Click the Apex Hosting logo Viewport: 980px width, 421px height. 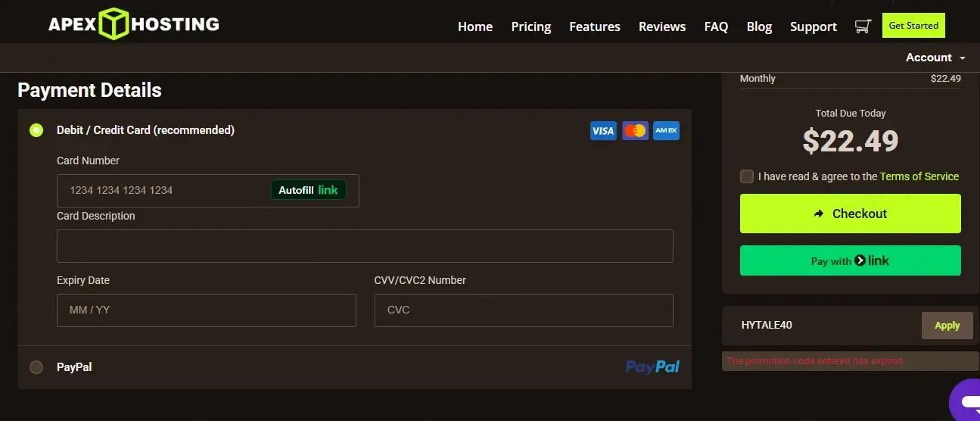tap(134, 23)
